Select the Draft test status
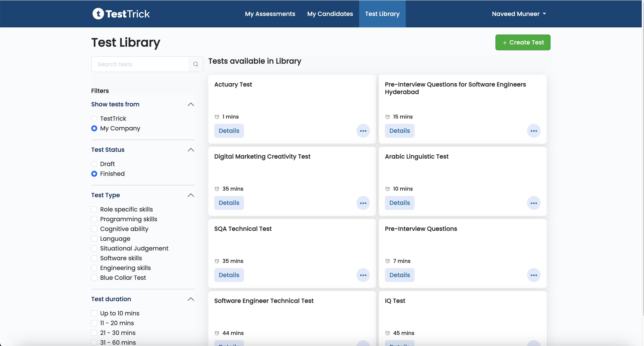This screenshot has width=644, height=346. pos(94,164)
